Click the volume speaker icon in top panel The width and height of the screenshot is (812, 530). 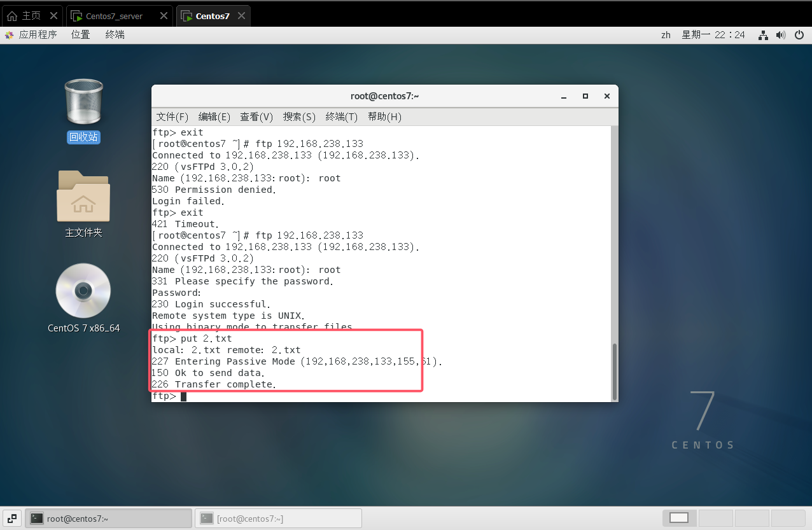[781, 35]
